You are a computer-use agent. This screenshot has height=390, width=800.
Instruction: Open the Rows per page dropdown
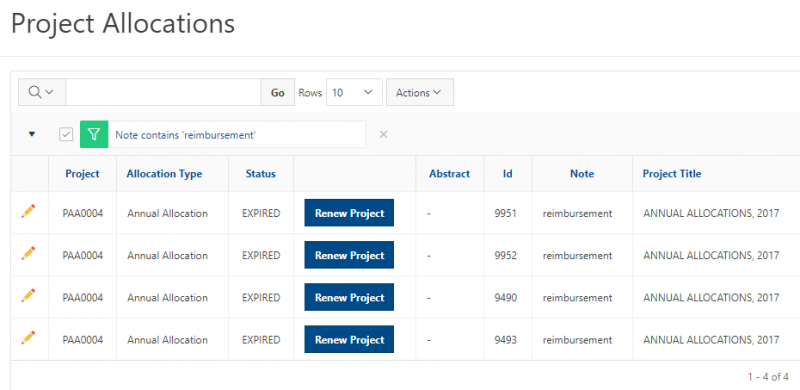(354, 92)
